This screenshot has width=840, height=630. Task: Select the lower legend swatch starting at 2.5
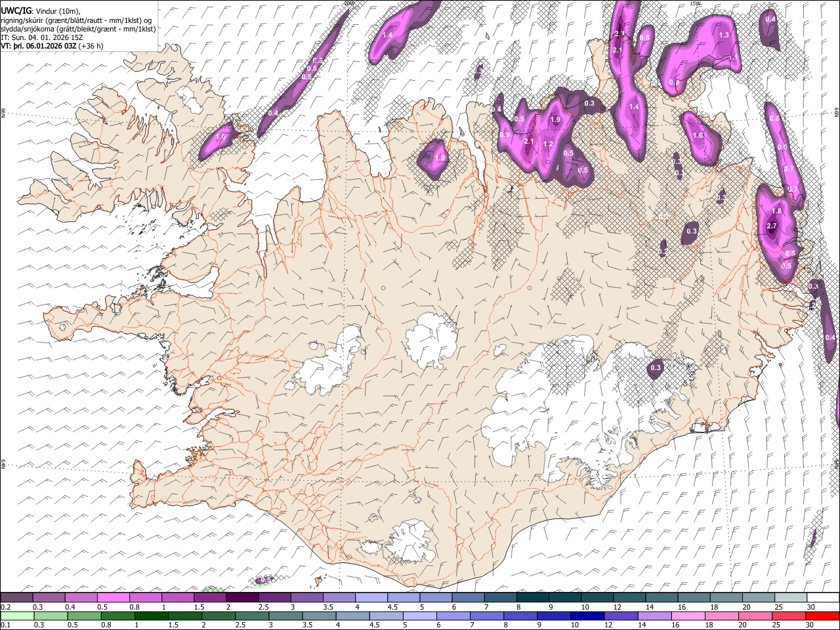pyautogui.click(x=251, y=616)
